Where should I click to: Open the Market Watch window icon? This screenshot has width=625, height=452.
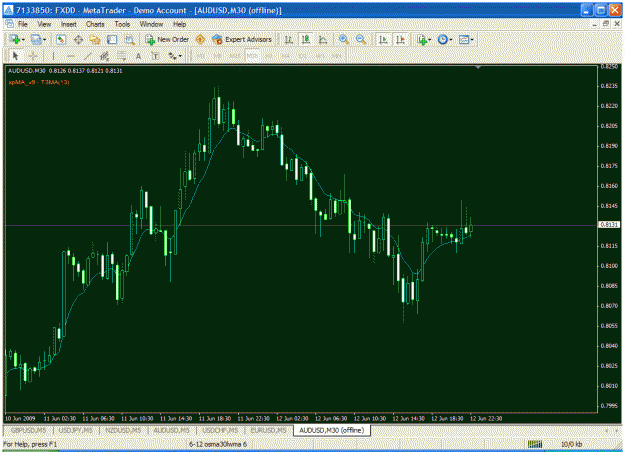coord(61,39)
